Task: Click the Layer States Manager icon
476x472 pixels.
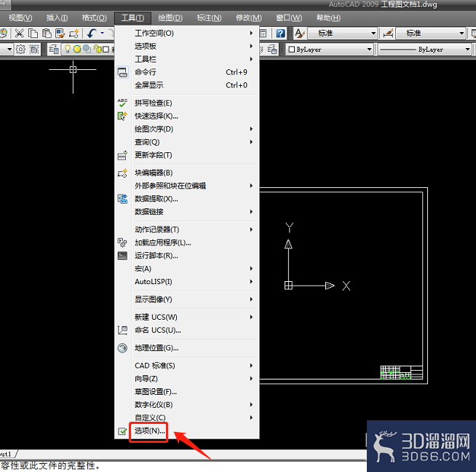Action: (272, 50)
